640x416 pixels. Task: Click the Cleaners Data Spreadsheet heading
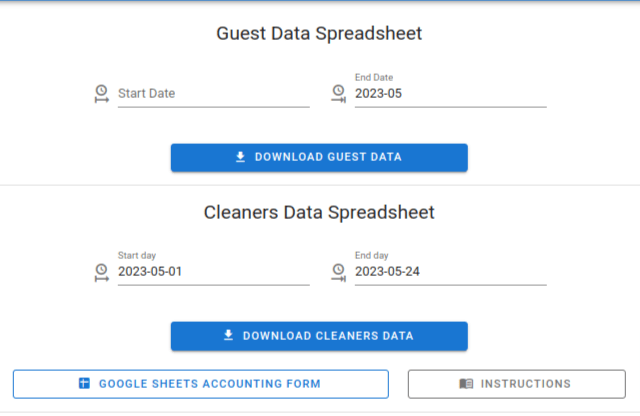pyautogui.click(x=319, y=212)
